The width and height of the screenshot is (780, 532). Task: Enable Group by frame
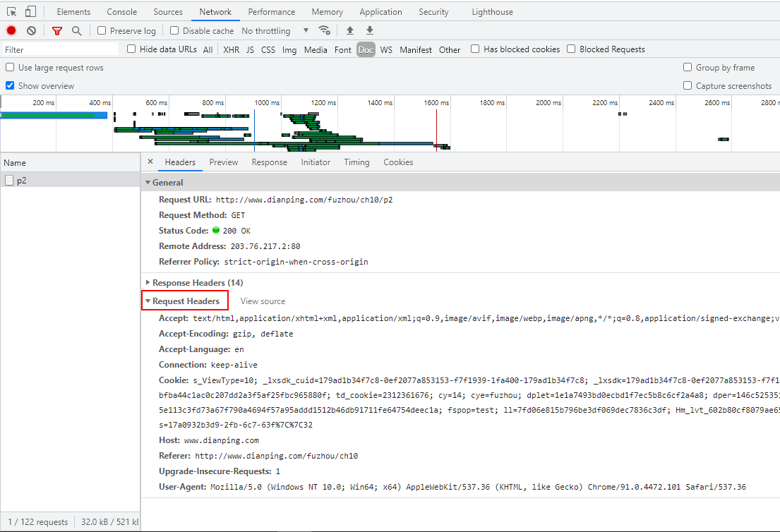688,67
